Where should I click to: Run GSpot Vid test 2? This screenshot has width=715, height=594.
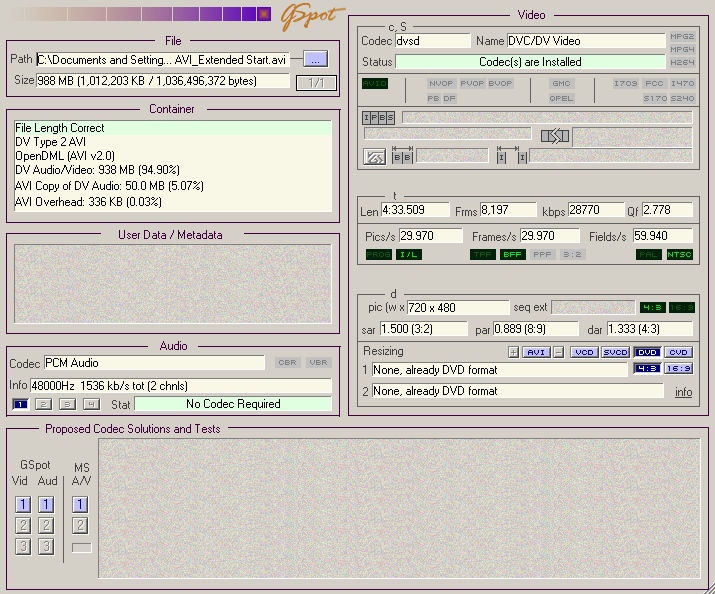click(x=23, y=526)
